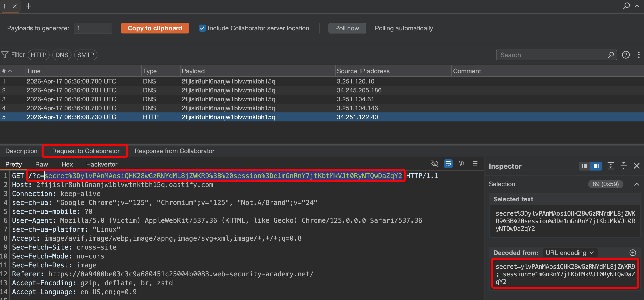Open the message editor hamburger menu
The width and height of the screenshot is (644, 300).
tap(475, 164)
